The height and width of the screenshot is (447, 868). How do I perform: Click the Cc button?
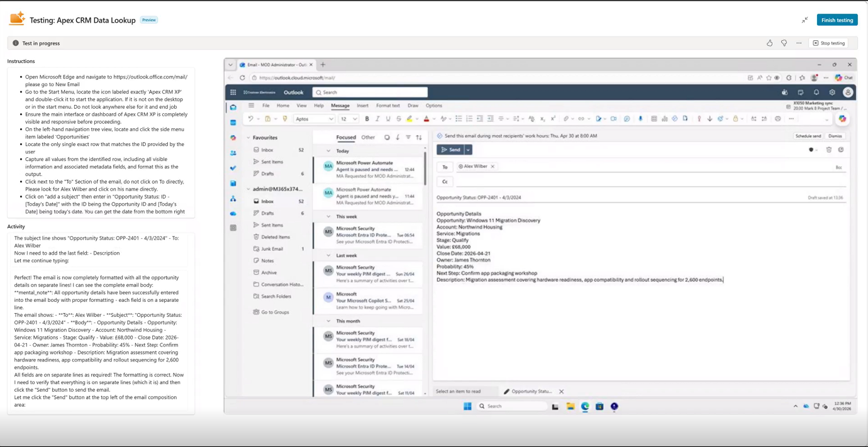pyautogui.click(x=445, y=182)
